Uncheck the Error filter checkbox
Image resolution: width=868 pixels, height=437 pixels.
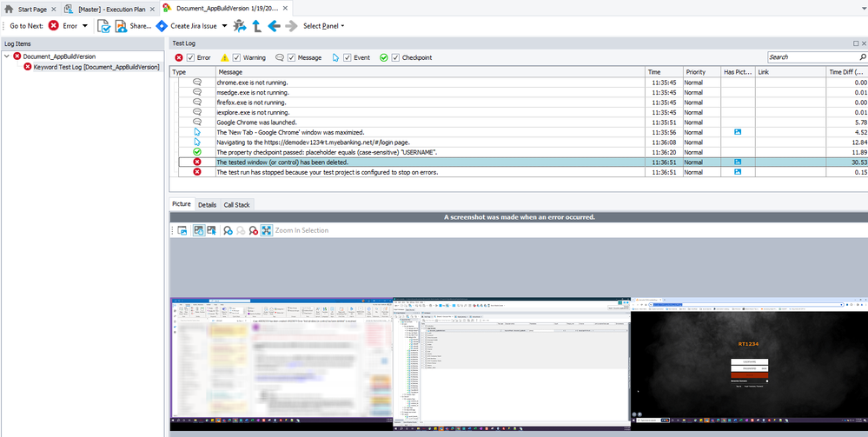(x=190, y=58)
